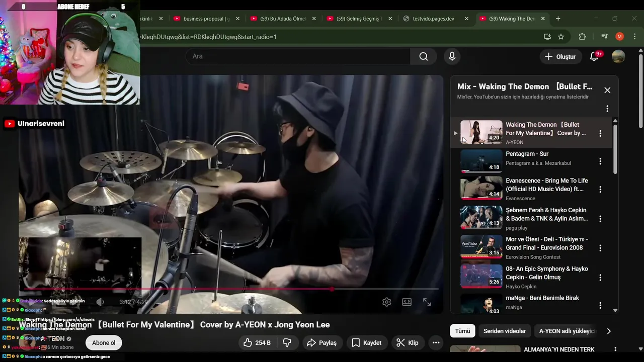Enter fullscreen in the video player

(x=427, y=302)
